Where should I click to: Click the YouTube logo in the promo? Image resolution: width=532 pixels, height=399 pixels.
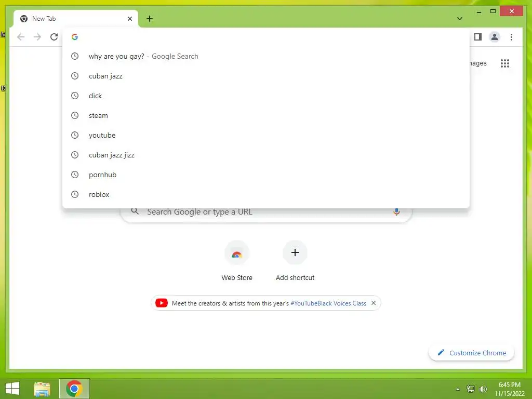pos(162,303)
